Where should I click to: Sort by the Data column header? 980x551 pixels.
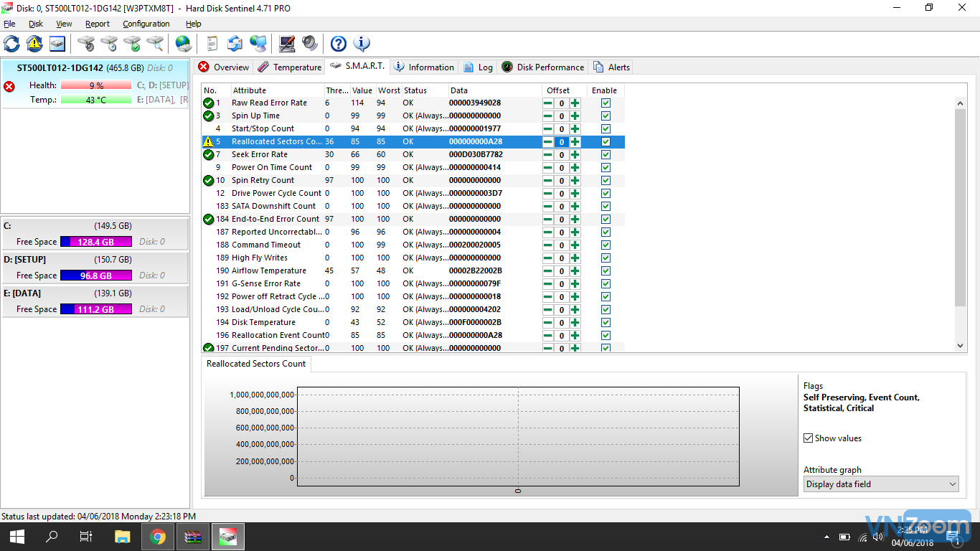pos(495,90)
